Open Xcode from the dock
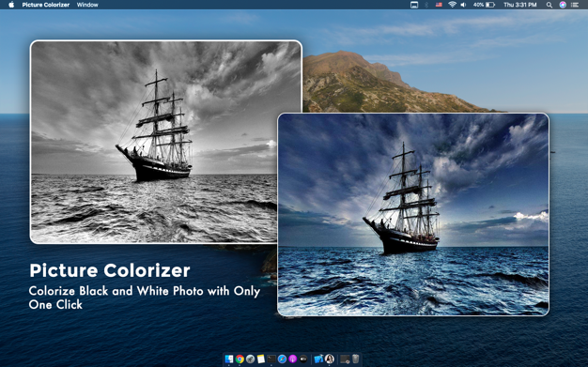588x367 pixels. pos(318,359)
